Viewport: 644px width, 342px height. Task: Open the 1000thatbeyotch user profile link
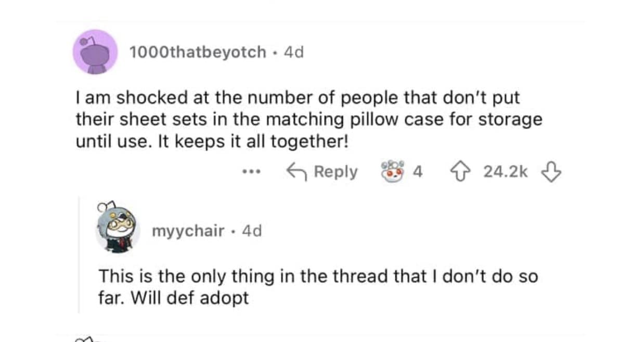(197, 52)
